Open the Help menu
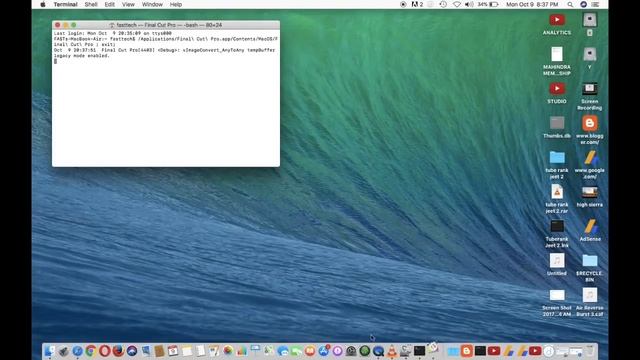The height and width of the screenshot is (360, 640). pos(176,4)
